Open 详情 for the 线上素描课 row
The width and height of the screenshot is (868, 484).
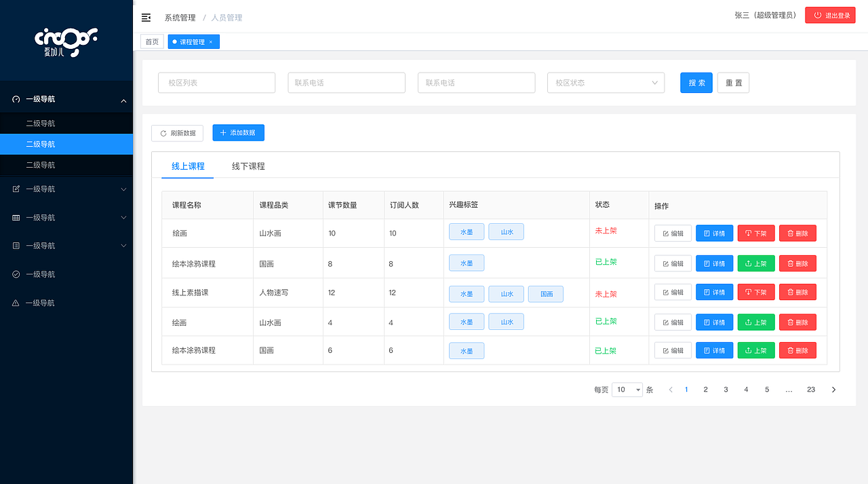pyautogui.click(x=714, y=292)
